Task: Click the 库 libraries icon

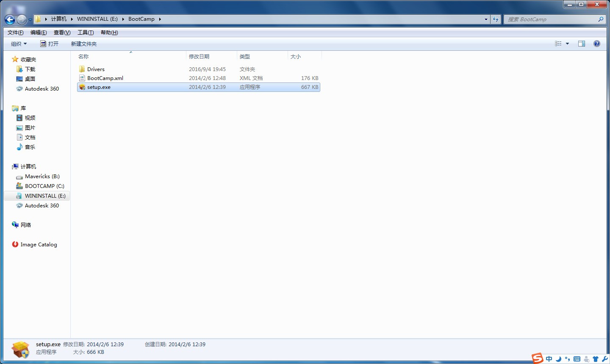Action: [15, 108]
